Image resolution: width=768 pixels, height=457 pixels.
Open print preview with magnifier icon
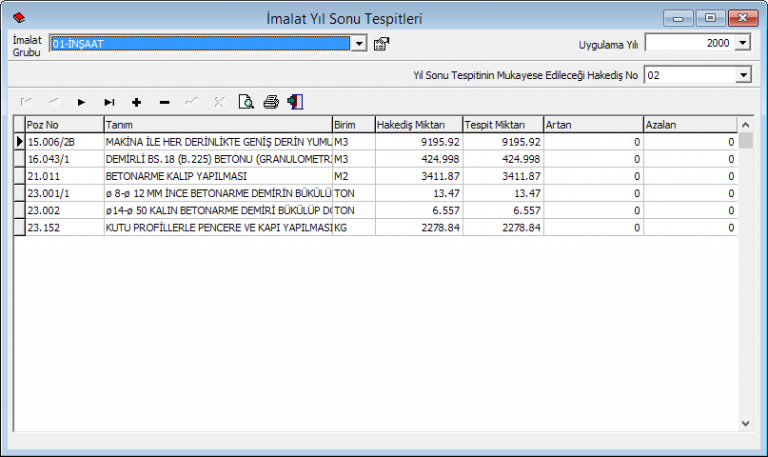[245, 102]
